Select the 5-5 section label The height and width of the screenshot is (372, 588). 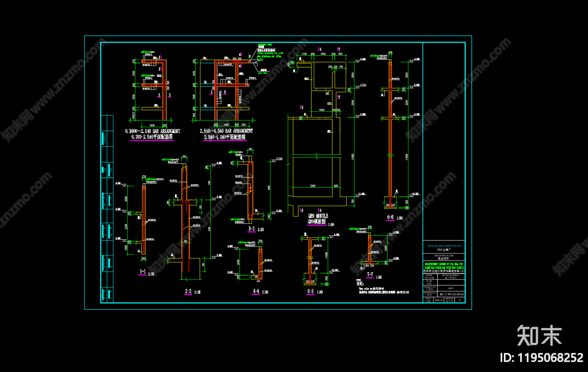tap(311, 291)
